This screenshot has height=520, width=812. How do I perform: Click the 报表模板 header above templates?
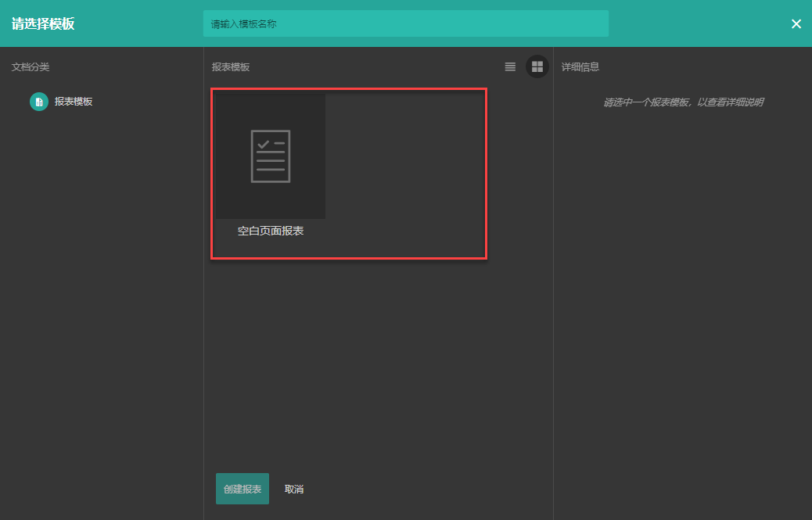231,66
